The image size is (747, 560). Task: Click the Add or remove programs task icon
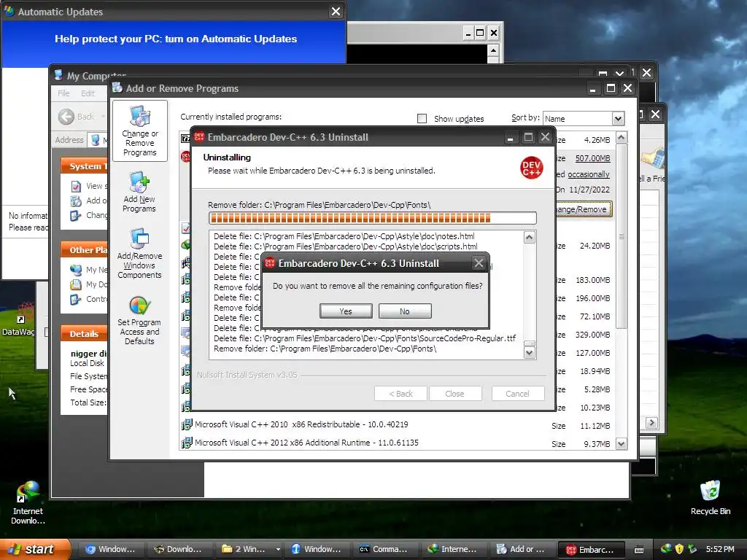point(76,201)
